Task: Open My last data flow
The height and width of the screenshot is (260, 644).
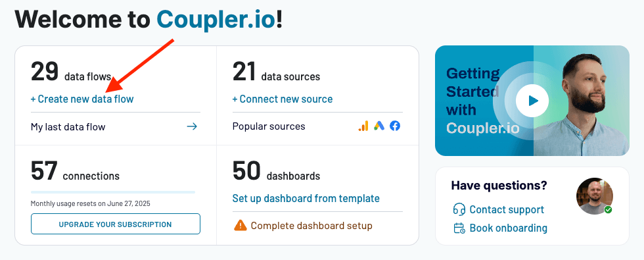Action: 68,126
